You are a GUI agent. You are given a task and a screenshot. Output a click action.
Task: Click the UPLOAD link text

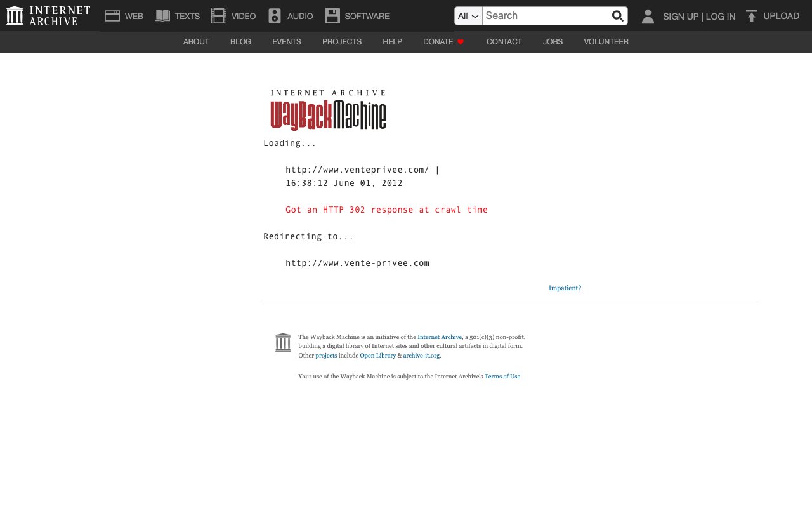[782, 16]
